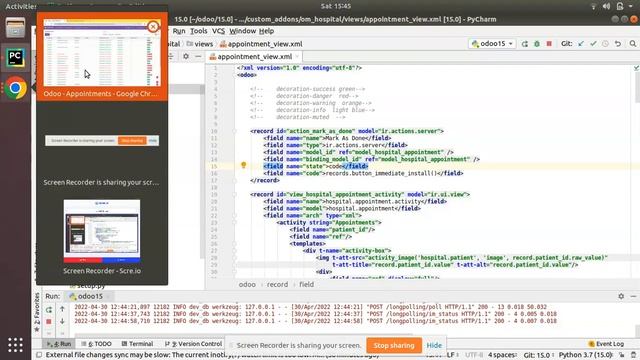
Task: Open the odoo15 run configuration dropdown
Action: pos(492,44)
